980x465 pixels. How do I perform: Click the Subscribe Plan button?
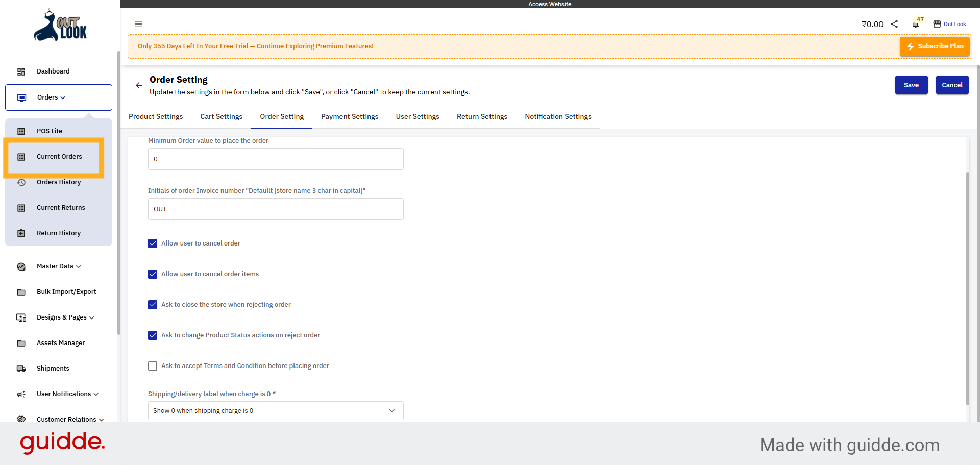point(935,46)
